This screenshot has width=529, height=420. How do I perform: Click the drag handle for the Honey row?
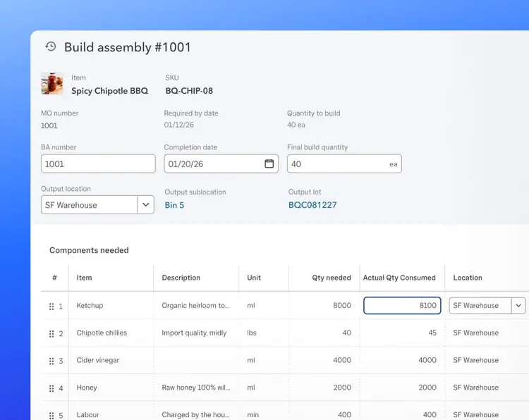point(51,388)
